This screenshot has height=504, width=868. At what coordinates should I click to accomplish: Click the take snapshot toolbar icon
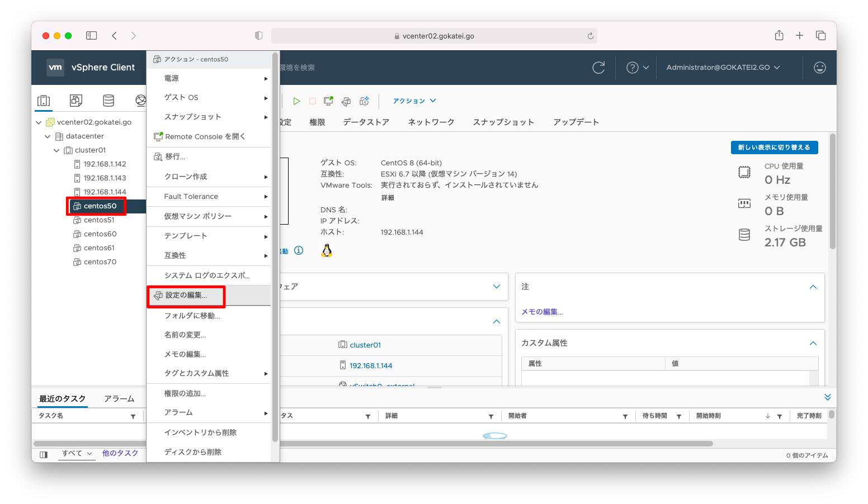pos(364,101)
